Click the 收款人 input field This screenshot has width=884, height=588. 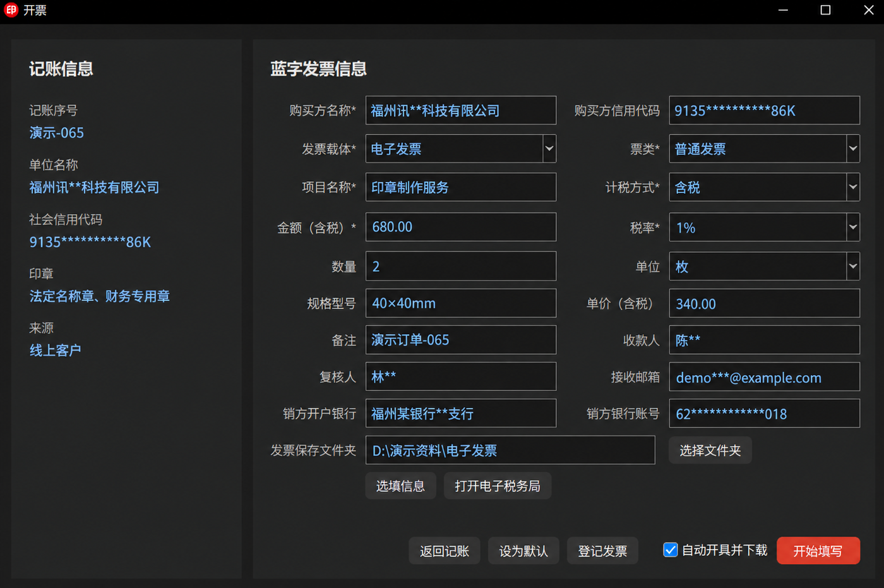(765, 340)
